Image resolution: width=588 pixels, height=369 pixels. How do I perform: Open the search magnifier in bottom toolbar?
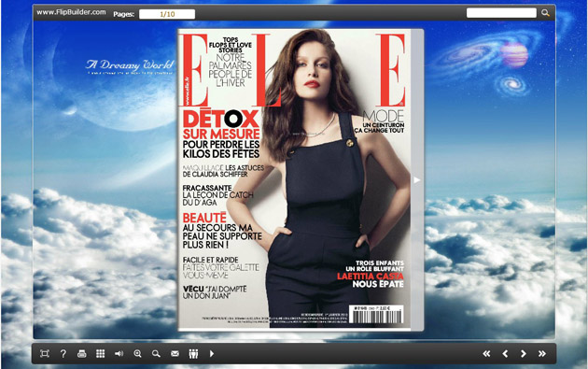click(x=156, y=354)
